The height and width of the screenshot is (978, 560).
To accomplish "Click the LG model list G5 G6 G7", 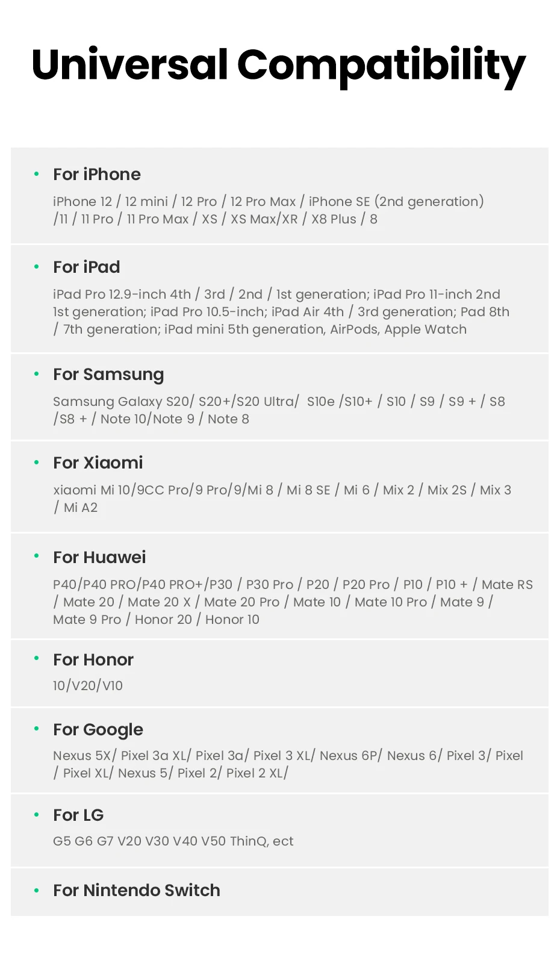I will [173, 841].
